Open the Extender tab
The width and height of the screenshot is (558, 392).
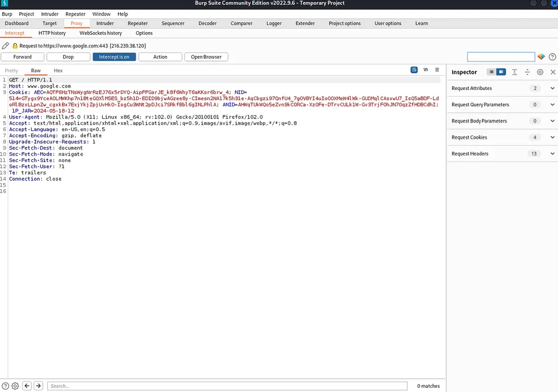coord(305,23)
